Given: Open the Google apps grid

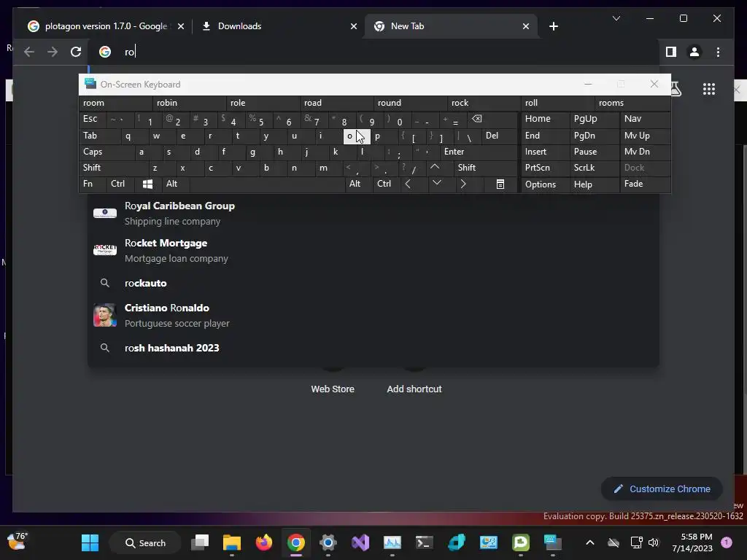Looking at the screenshot, I should click(709, 89).
